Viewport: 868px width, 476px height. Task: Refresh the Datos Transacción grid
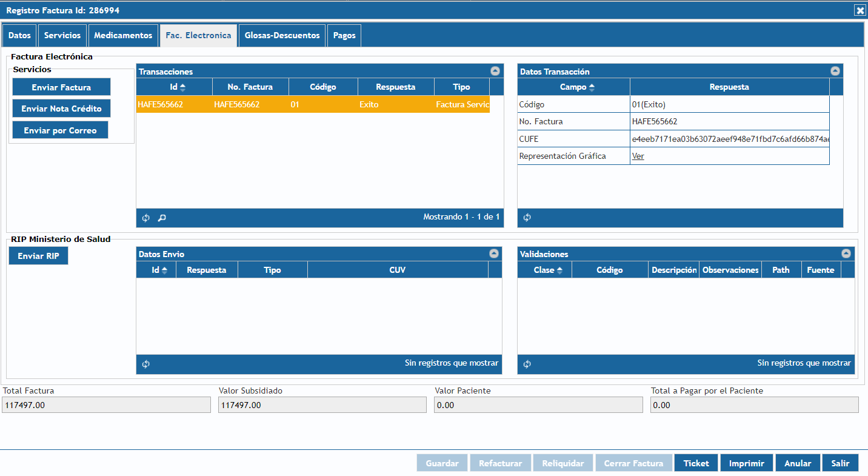(x=527, y=218)
